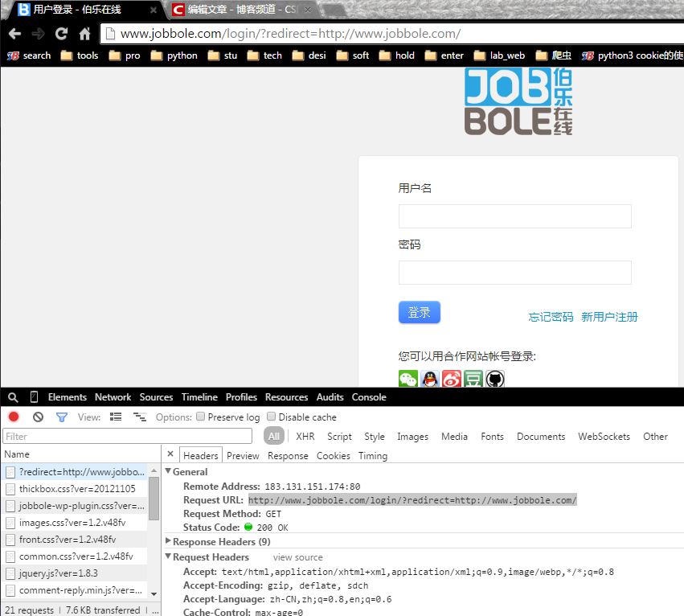Enable the Preserve log checkbox
This screenshot has width=684, height=616.
tap(201, 417)
